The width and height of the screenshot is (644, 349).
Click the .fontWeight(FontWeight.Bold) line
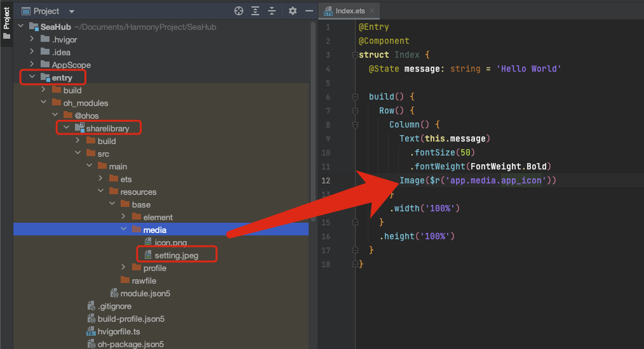481,167
